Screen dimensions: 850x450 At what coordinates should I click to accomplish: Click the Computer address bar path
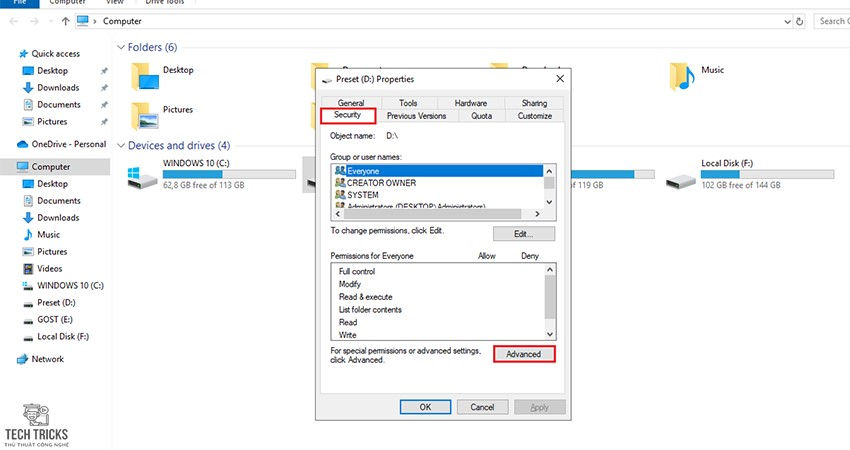[122, 21]
